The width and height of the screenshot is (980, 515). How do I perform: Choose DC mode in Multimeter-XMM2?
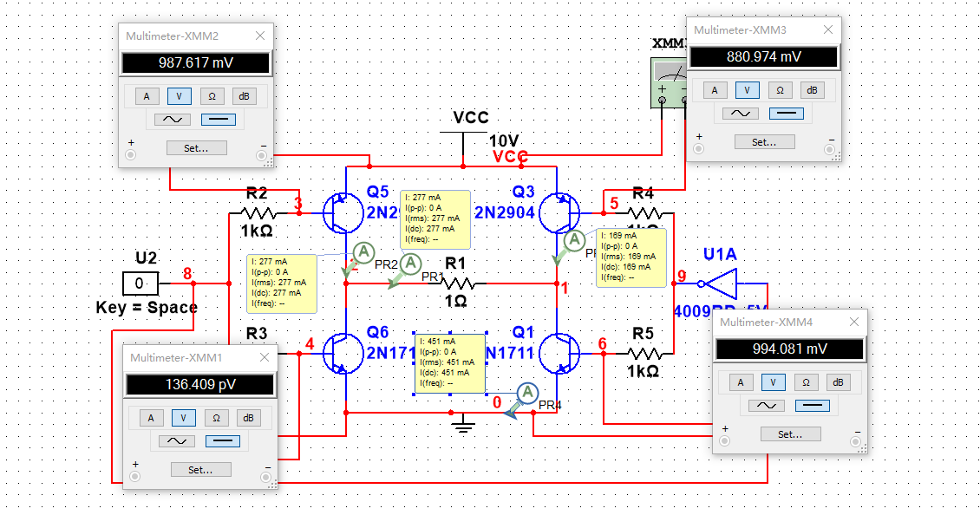pos(219,120)
